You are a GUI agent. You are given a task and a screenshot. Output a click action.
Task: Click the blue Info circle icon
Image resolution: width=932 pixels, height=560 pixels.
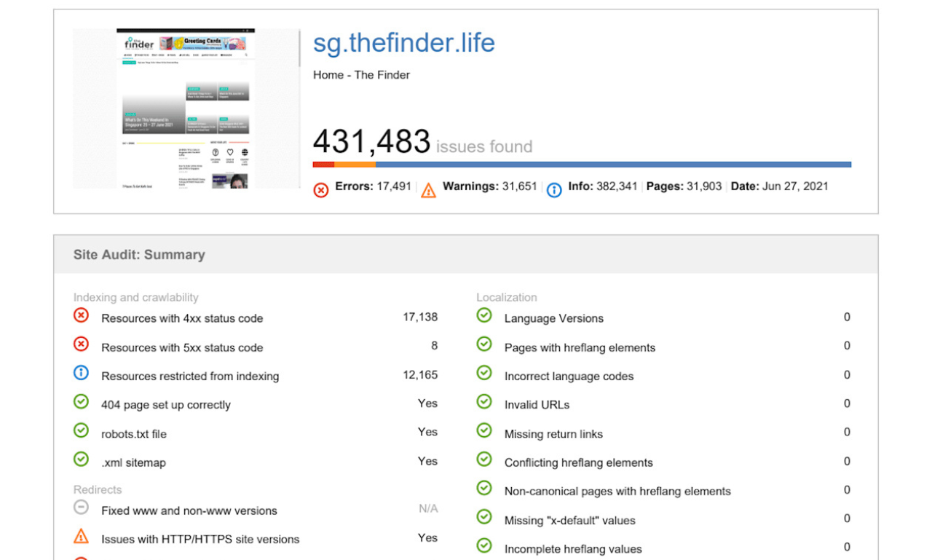point(553,188)
